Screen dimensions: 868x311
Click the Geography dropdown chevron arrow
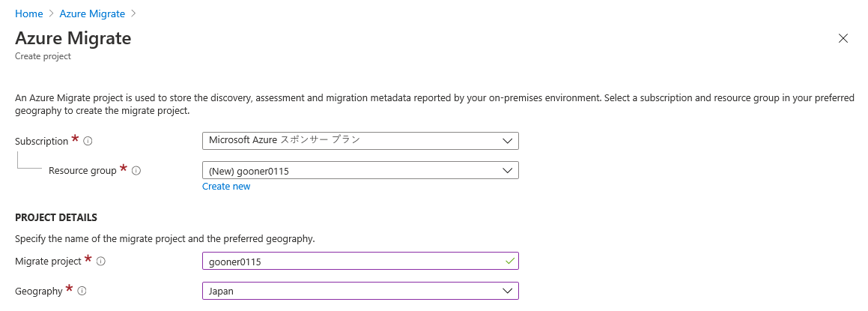click(507, 291)
